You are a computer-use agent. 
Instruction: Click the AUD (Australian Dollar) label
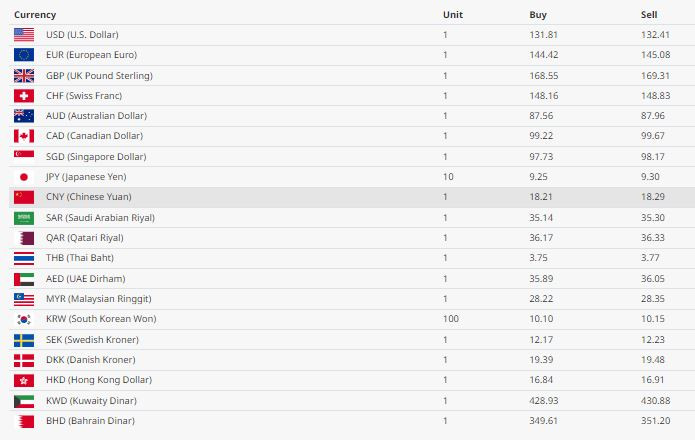[96, 116]
